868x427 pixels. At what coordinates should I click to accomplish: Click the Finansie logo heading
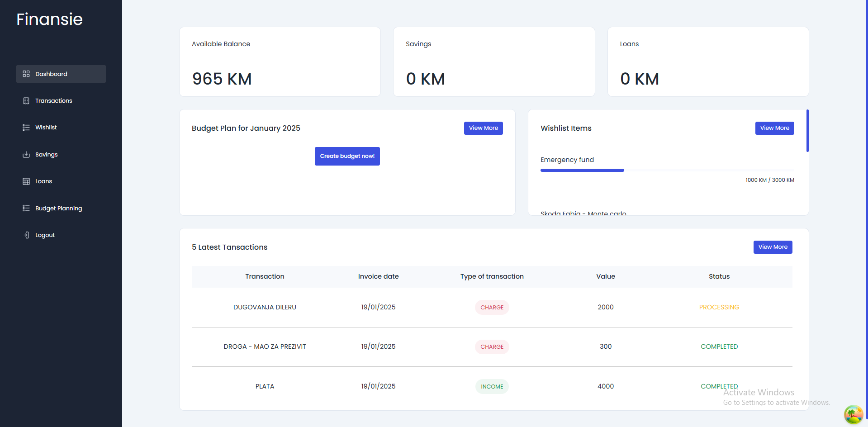[x=49, y=19]
